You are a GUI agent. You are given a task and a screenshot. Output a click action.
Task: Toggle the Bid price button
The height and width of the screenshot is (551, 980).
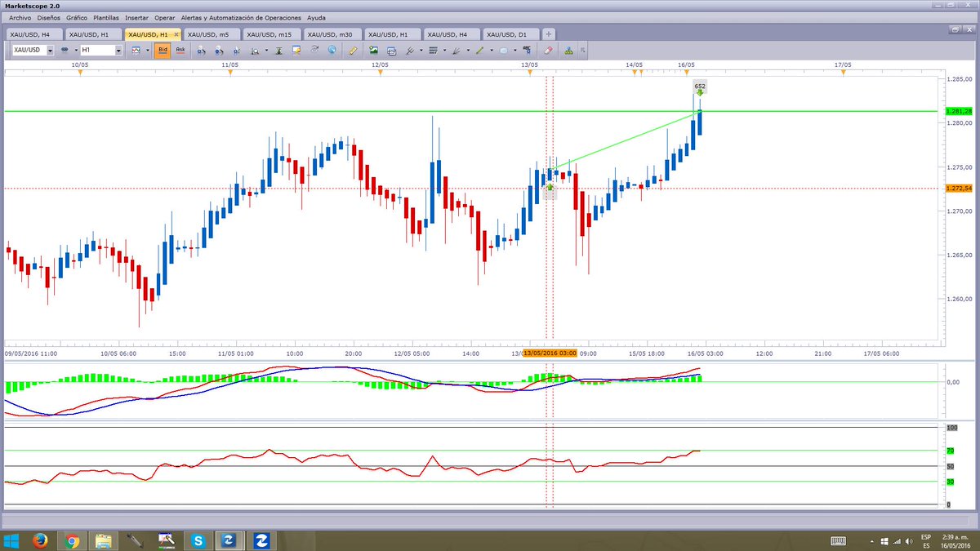[x=162, y=50]
